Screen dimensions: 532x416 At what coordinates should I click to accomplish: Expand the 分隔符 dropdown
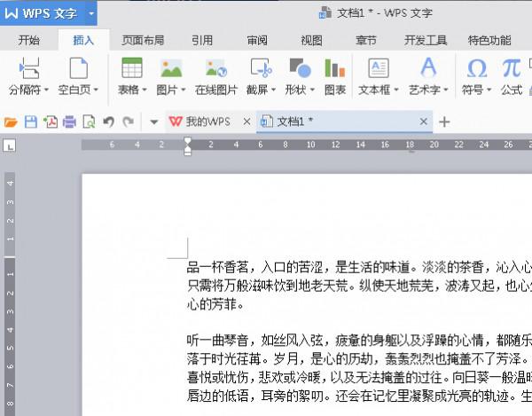[x=48, y=90]
